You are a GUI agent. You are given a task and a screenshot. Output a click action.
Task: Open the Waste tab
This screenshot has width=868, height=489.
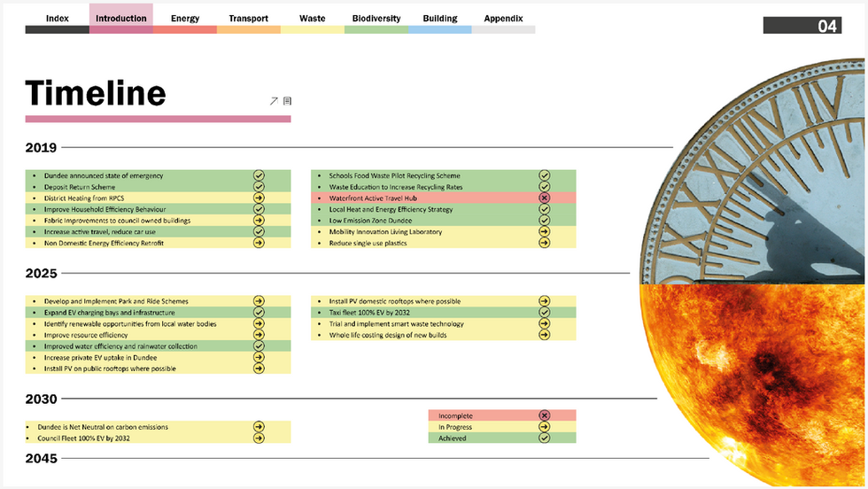(312, 19)
